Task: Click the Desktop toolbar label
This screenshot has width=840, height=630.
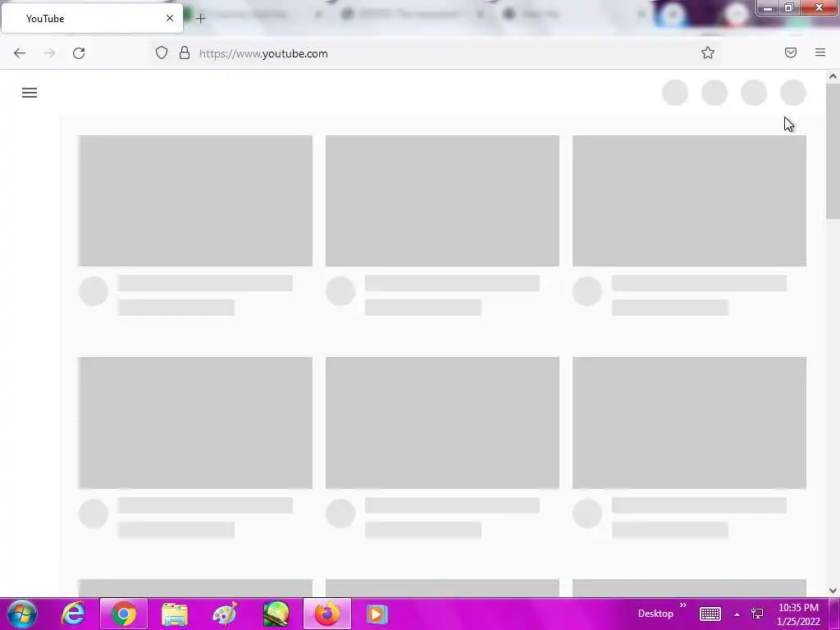Action: coord(655,614)
